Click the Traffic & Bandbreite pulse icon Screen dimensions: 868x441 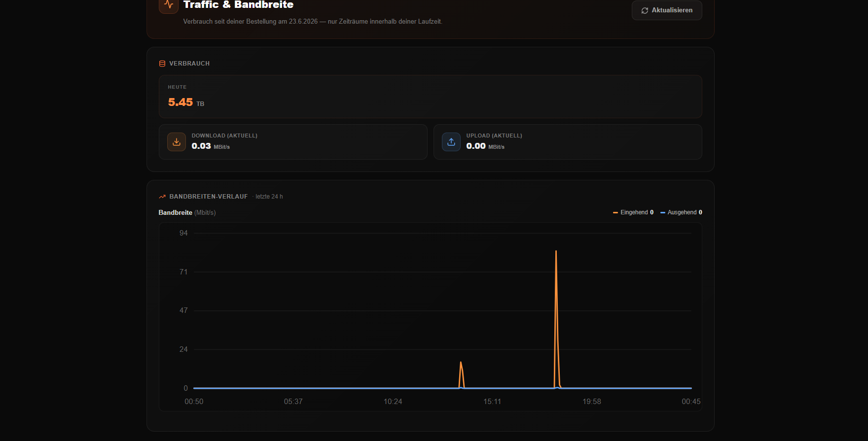click(x=169, y=5)
